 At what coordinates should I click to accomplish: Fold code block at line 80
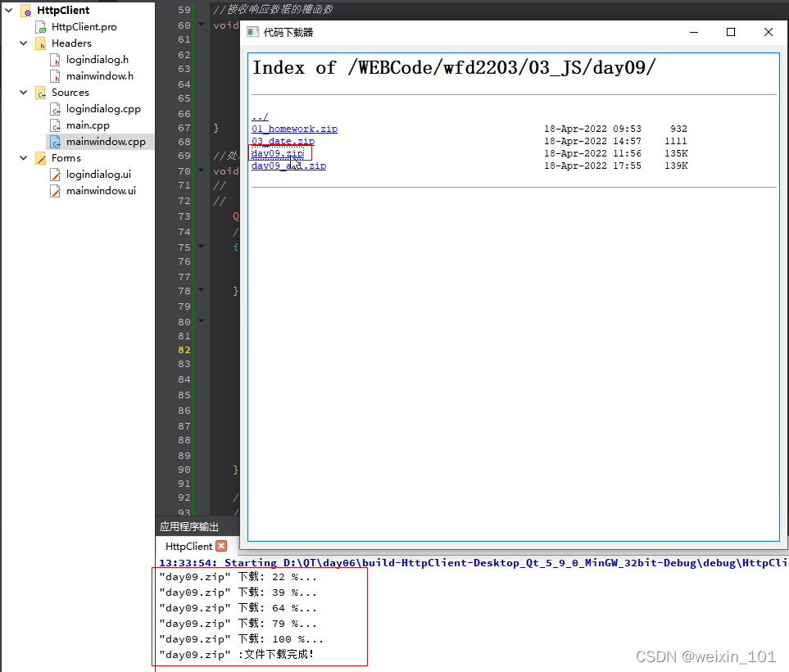[202, 320]
